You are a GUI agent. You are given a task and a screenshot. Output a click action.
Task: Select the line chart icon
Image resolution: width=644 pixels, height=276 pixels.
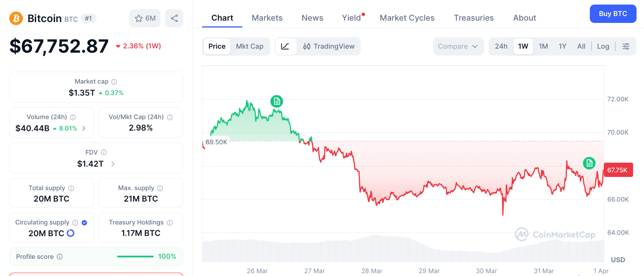coord(285,46)
